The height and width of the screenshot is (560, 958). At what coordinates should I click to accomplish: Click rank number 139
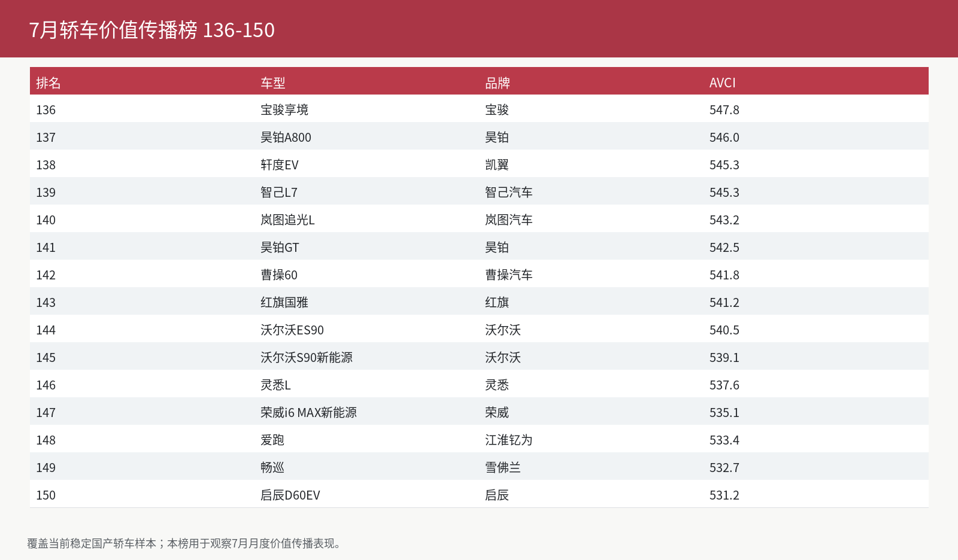pos(46,193)
